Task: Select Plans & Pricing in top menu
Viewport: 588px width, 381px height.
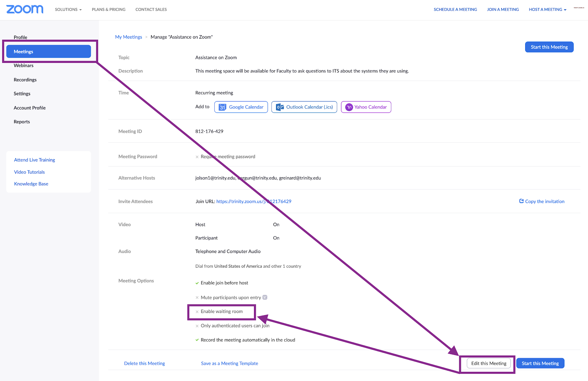Action: [108, 10]
